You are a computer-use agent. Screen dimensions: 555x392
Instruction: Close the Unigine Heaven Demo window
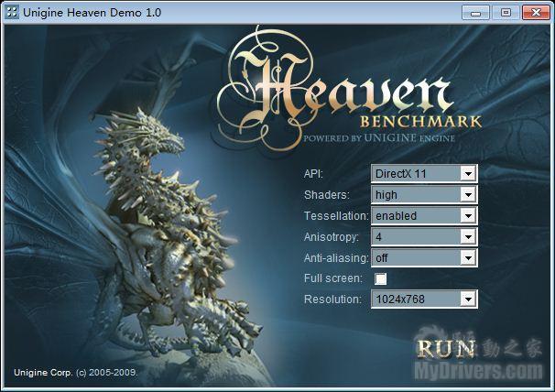(x=536, y=13)
